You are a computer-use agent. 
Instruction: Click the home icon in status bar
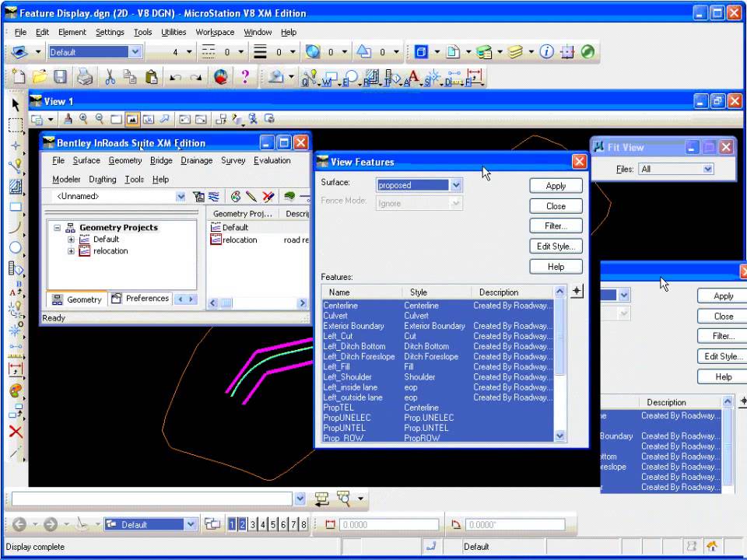[x=712, y=546]
